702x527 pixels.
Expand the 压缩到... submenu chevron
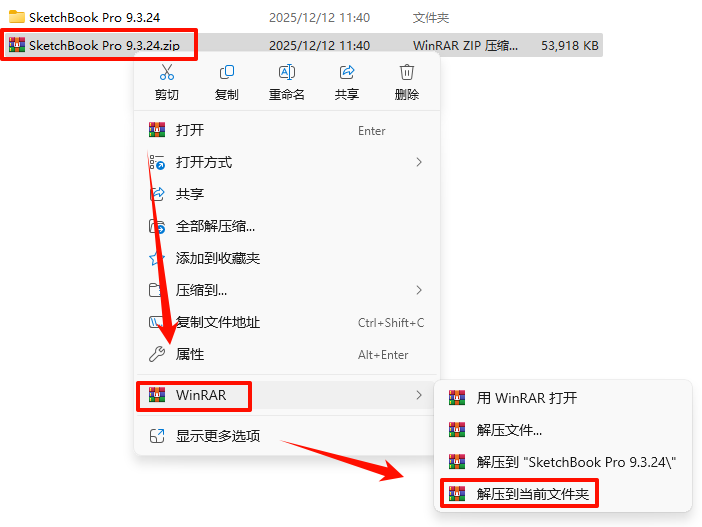point(419,290)
